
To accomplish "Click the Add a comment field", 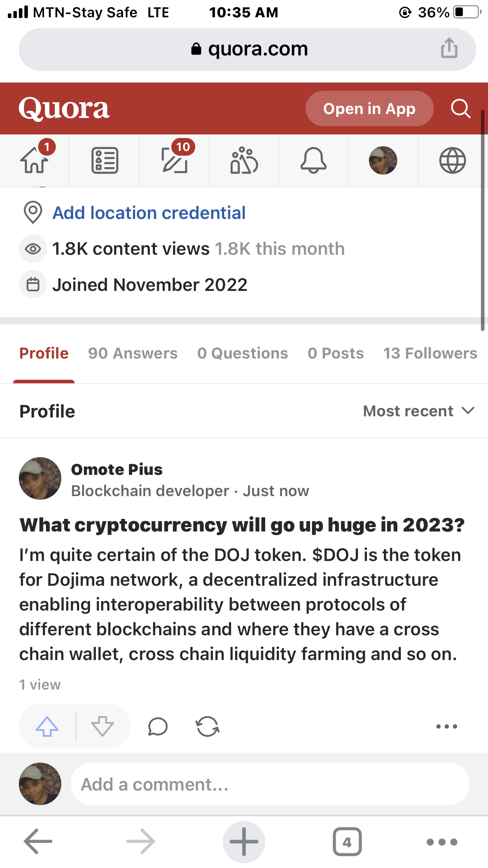I will coord(270,784).
